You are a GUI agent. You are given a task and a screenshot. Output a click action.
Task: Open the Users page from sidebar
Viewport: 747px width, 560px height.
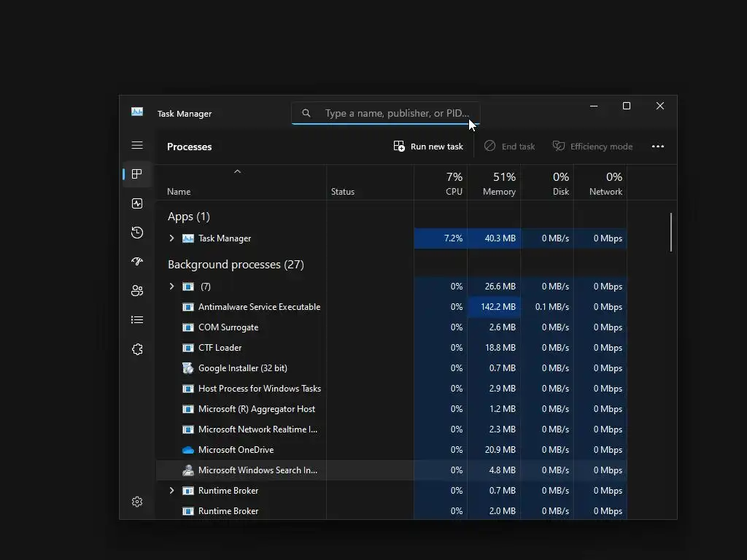137,291
